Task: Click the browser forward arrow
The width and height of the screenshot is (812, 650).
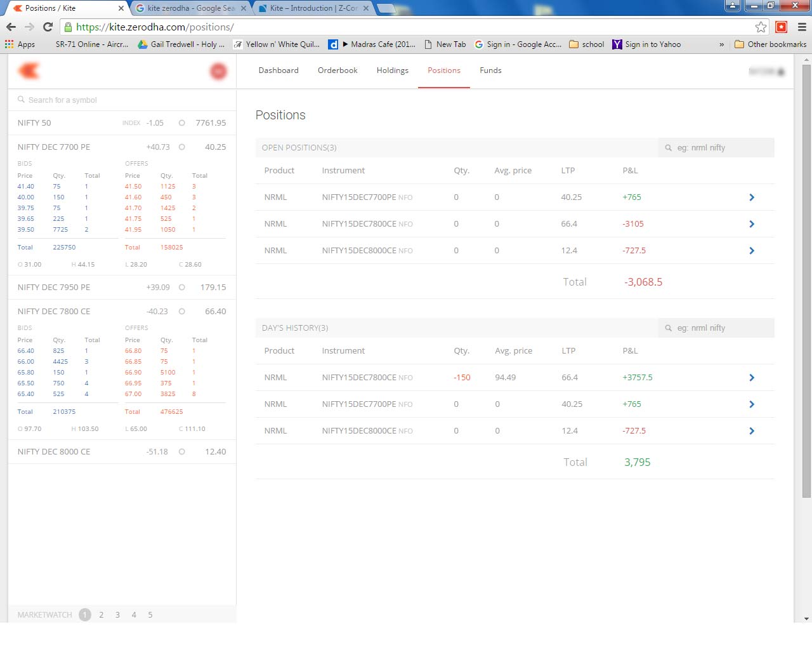Action: 29,27
